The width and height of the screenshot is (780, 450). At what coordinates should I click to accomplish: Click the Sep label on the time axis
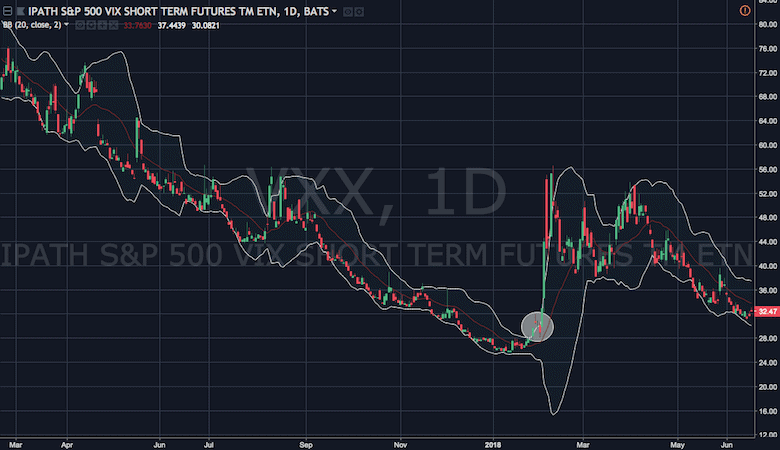pos(306,445)
